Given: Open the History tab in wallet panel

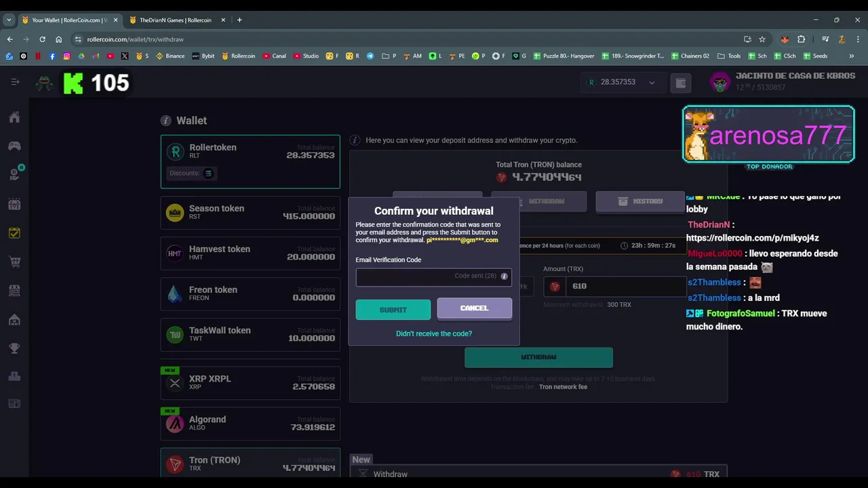Looking at the screenshot, I should pyautogui.click(x=639, y=201).
